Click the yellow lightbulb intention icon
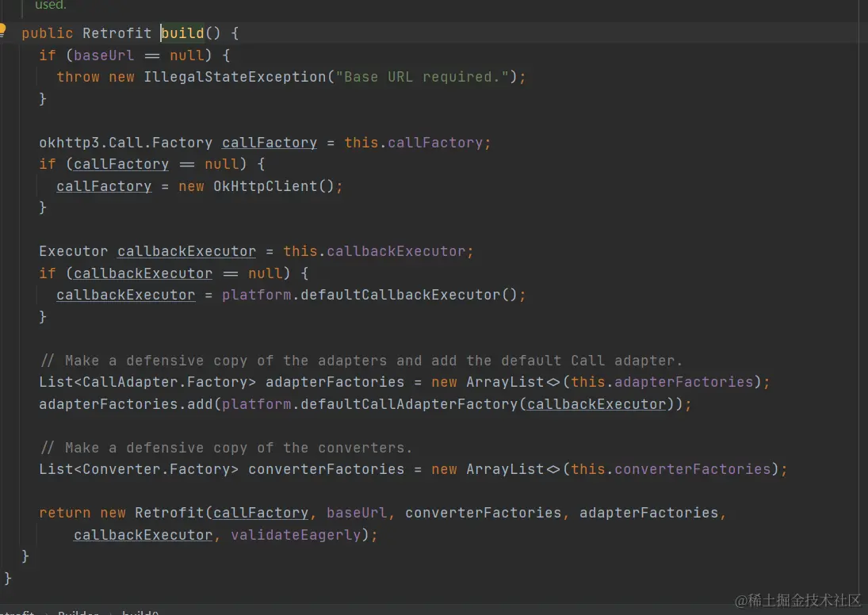 click(x=2, y=29)
